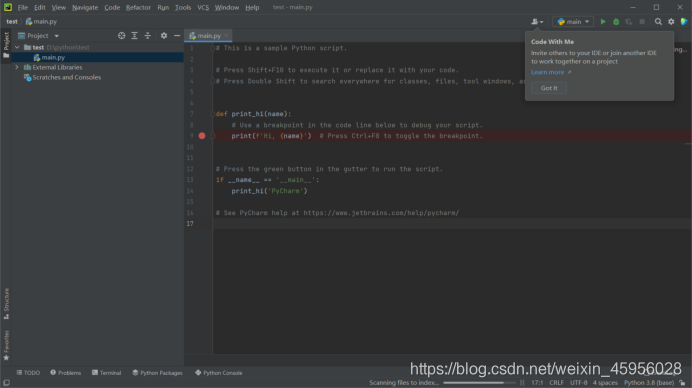Close the main.py editor tab
This screenshot has width=692, height=388.
coord(226,36)
